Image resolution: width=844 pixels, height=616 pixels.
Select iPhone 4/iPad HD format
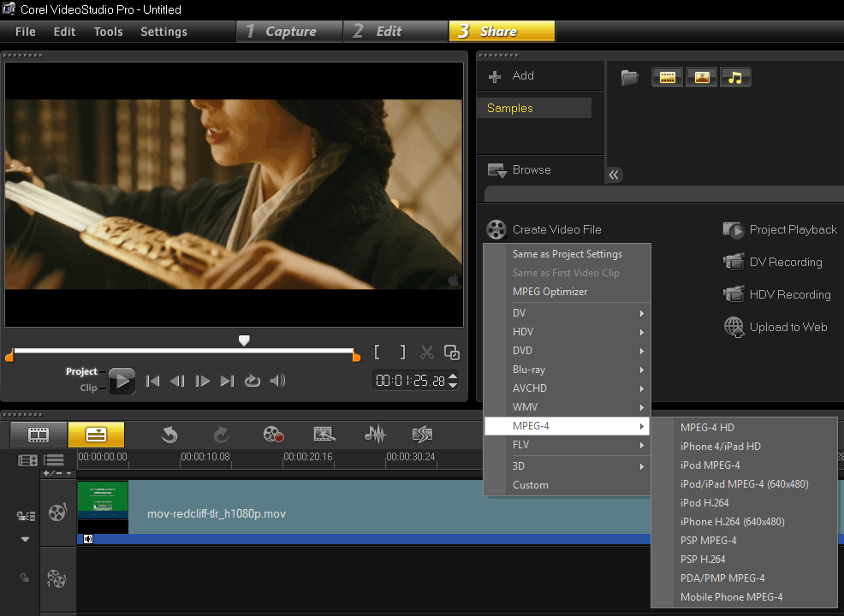click(x=744, y=447)
